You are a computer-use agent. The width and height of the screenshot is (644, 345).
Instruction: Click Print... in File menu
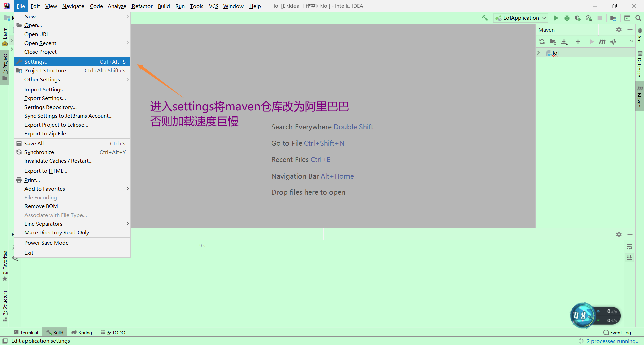[x=72, y=180]
